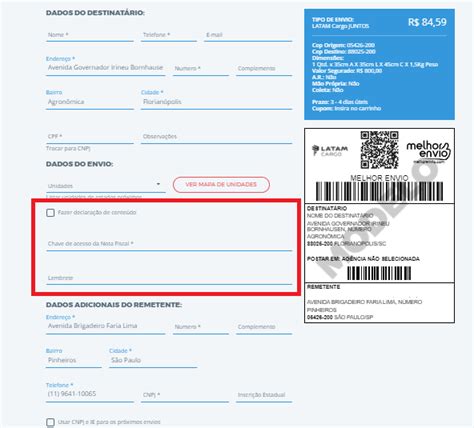This screenshot has height=428, width=474.
Task: Enable Usar CNPJ e IE para próximos envios
Action: 50,422
